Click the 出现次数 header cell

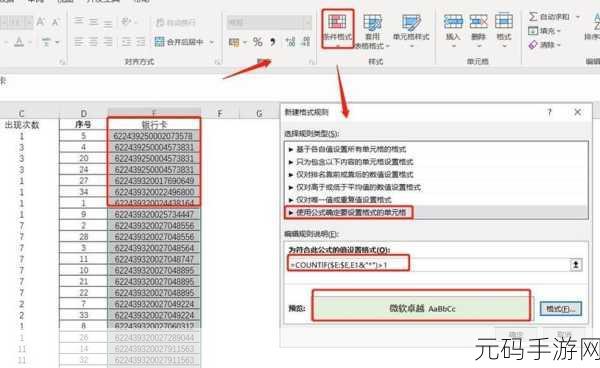[22, 125]
